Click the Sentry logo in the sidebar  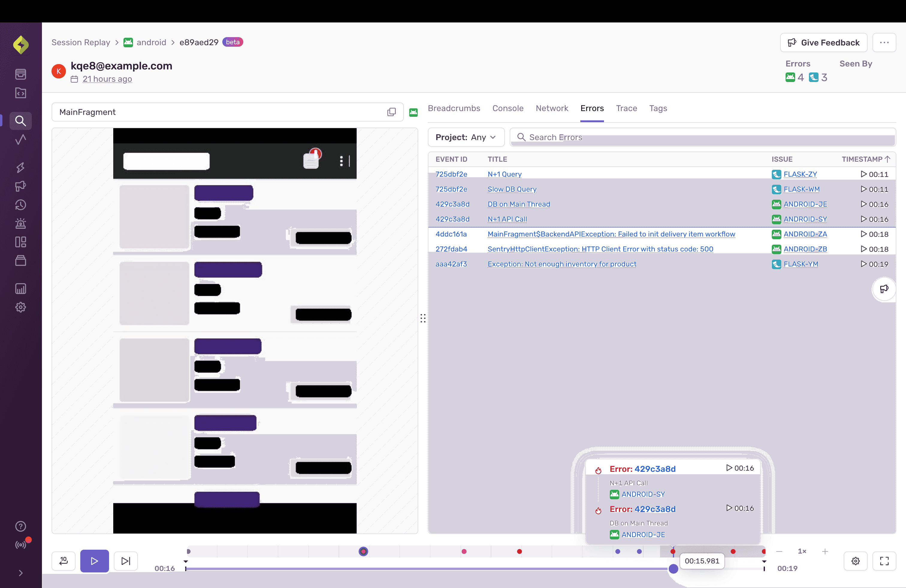(x=21, y=45)
